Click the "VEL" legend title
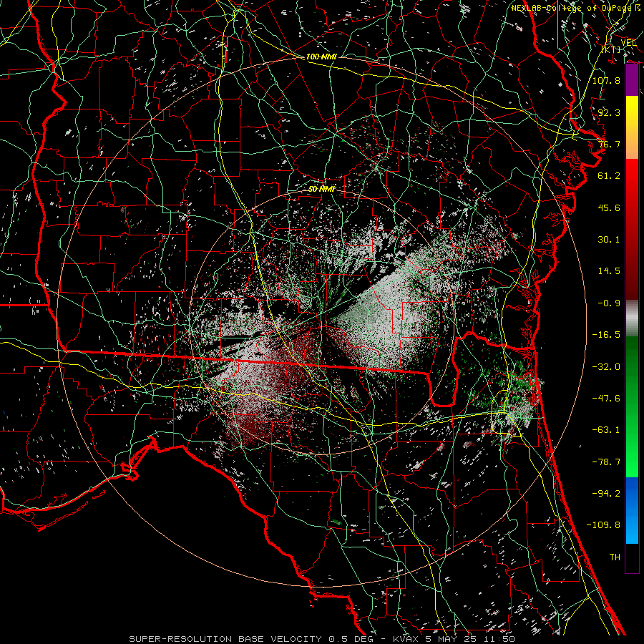644x644 pixels. point(628,43)
